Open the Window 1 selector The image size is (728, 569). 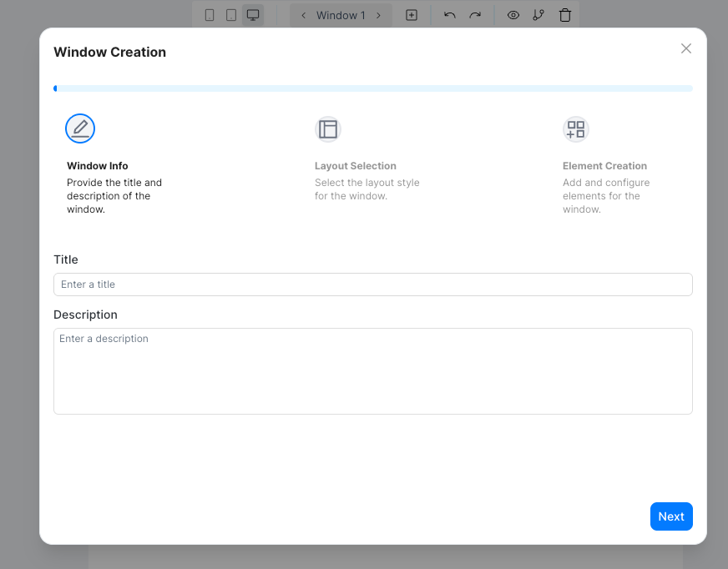[341, 14]
